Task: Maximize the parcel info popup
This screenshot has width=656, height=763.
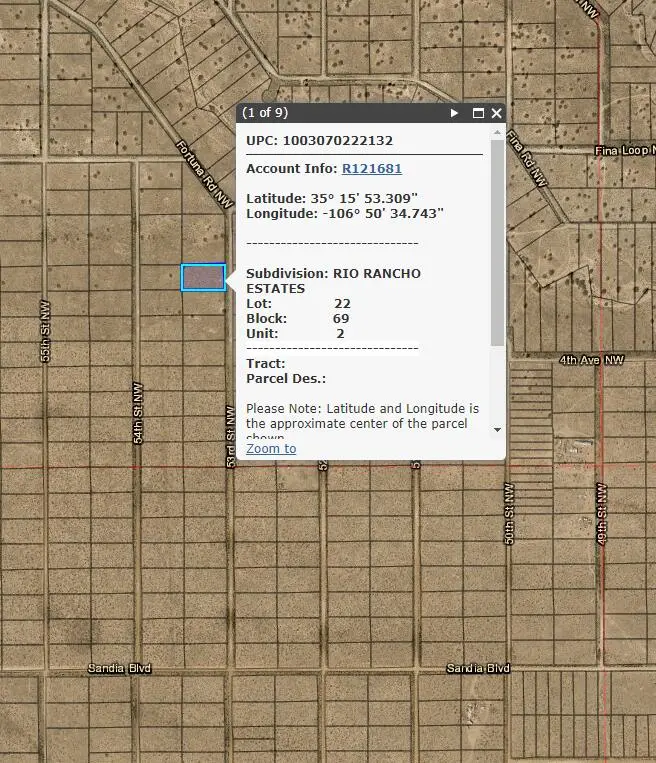Action: [478, 114]
